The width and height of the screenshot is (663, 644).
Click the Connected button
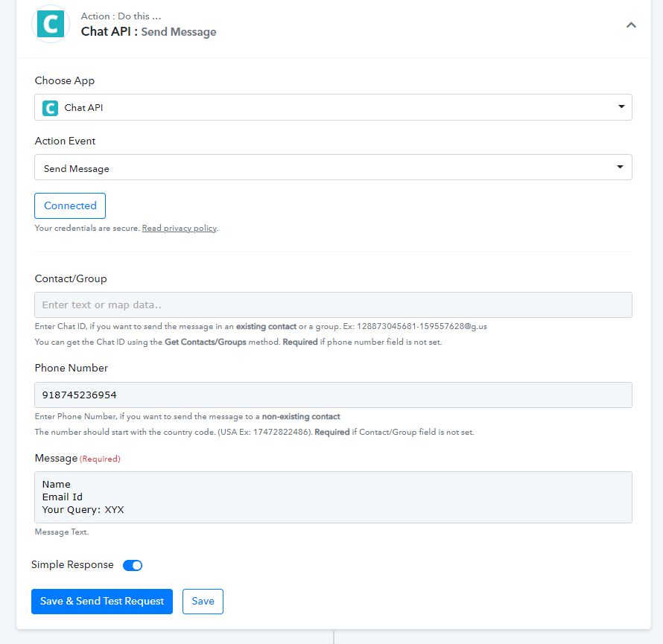pyautogui.click(x=70, y=205)
